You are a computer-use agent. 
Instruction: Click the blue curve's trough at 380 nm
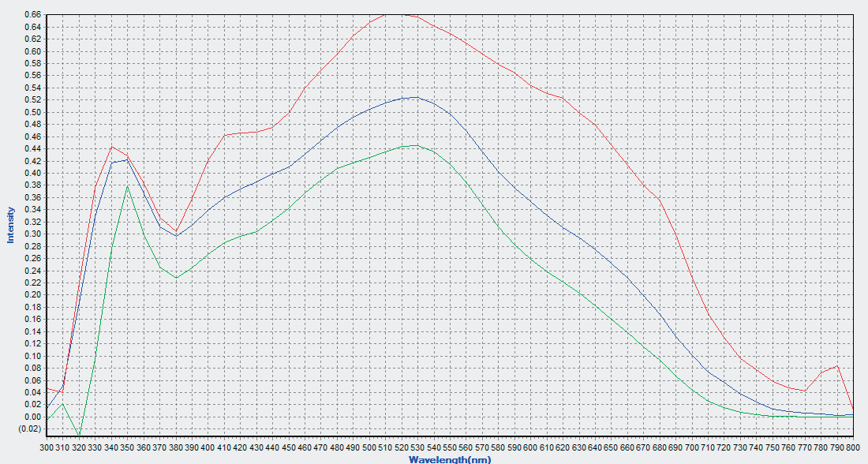[176, 236]
